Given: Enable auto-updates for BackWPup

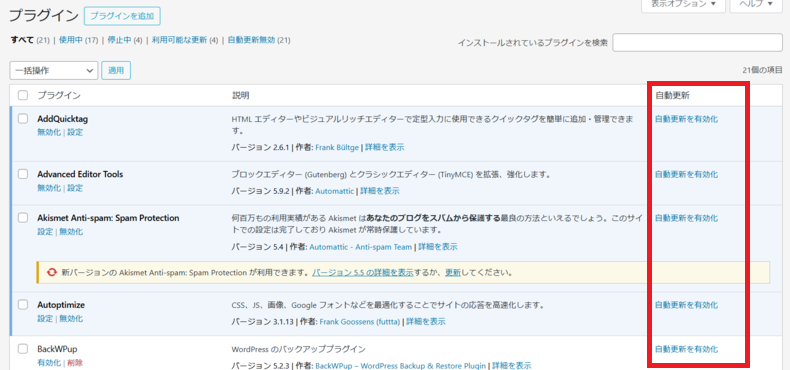Looking at the screenshot, I should pos(686,349).
